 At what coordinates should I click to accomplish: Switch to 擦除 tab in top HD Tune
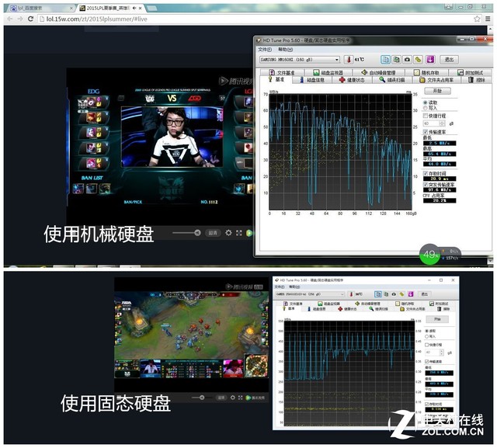click(477, 80)
